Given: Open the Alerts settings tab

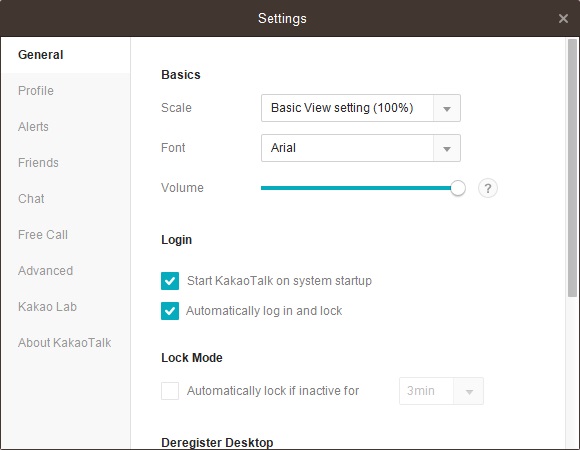Looking at the screenshot, I should (65, 127).
